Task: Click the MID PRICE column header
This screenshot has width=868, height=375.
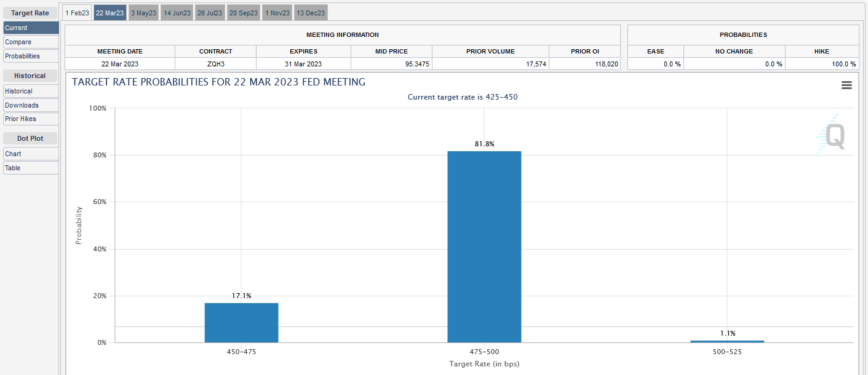Action: tap(392, 52)
